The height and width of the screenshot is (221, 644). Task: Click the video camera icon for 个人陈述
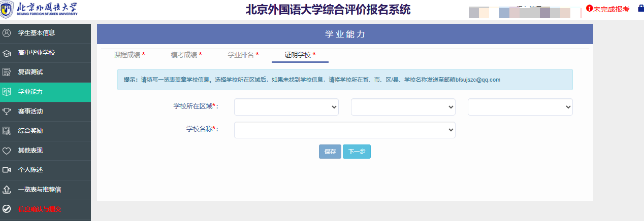[x=7, y=170]
